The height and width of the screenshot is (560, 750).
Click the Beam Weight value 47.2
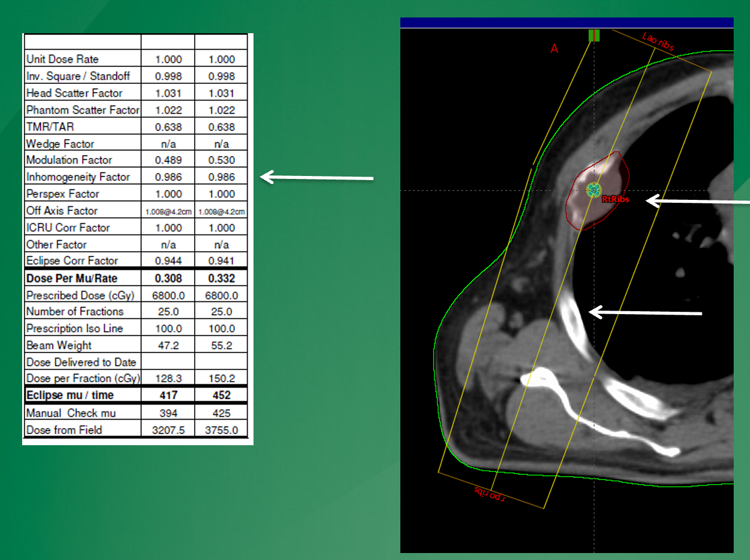168,346
